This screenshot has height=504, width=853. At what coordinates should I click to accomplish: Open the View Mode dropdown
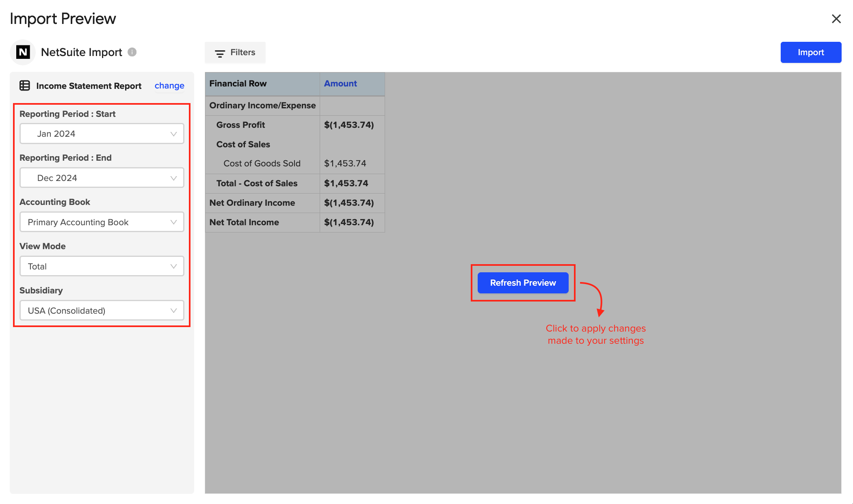(x=102, y=267)
